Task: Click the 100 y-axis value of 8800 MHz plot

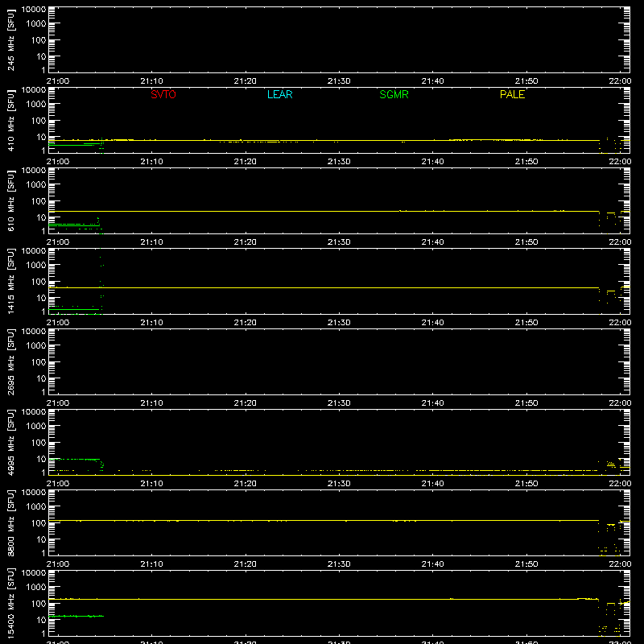Action: click(x=39, y=523)
